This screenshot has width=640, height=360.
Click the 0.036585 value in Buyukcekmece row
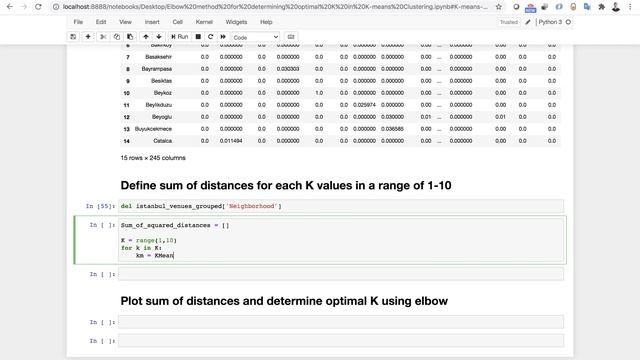(392, 129)
